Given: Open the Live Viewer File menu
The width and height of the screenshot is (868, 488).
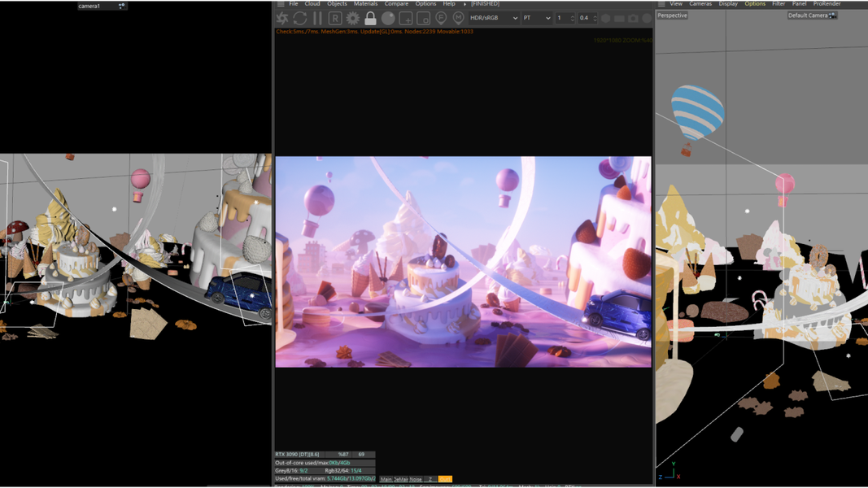Looking at the screenshot, I should (294, 4).
